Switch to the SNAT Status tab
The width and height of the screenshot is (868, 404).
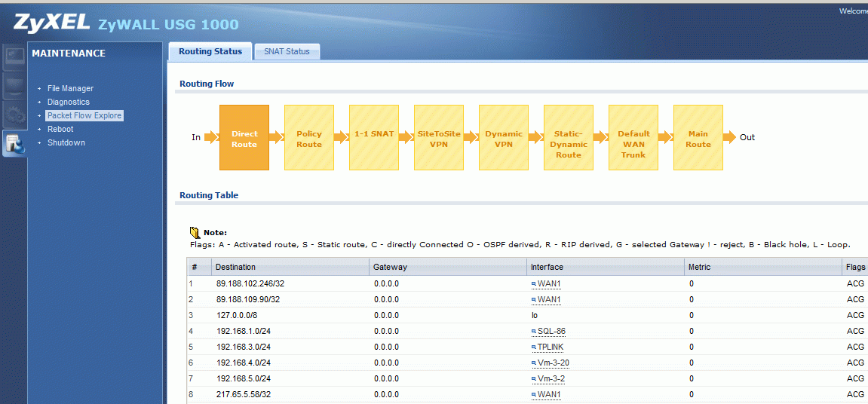[287, 51]
